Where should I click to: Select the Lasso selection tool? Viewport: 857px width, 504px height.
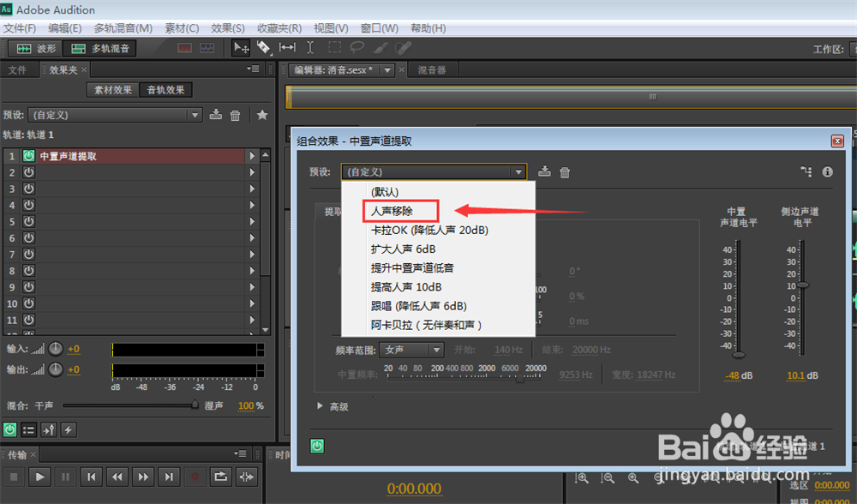click(x=357, y=48)
